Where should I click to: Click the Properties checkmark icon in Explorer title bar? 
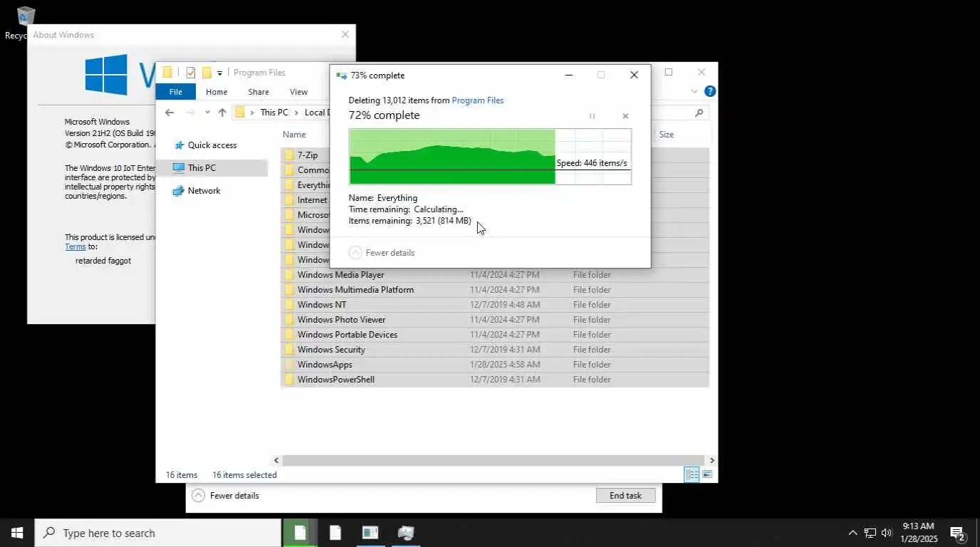tap(191, 73)
